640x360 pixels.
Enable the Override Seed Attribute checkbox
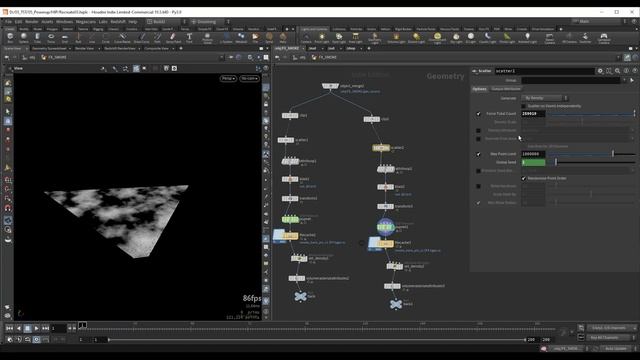click(478, 171)
